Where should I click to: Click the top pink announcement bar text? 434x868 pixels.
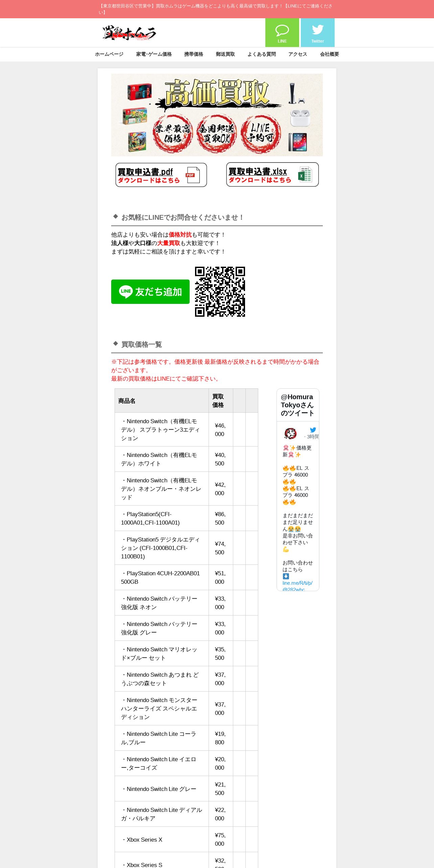pyautogui.click(x=216, y=9)
